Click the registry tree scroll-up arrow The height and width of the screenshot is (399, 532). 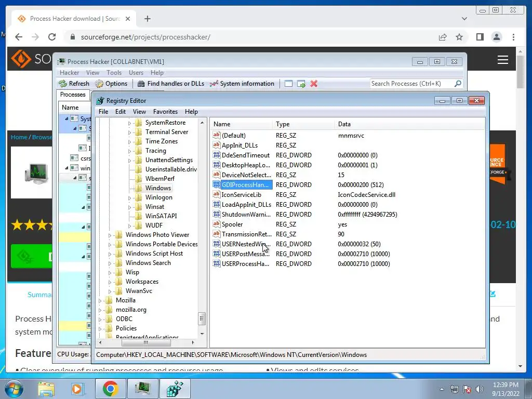pos(202,123)
